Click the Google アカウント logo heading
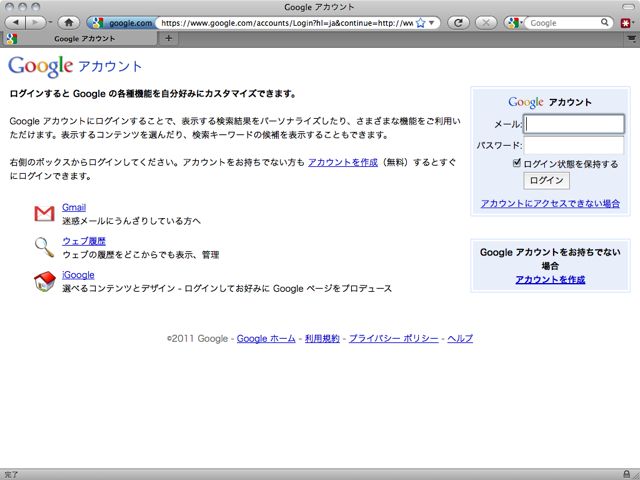Viewport: 640px width, 480px height. [76, 66]
